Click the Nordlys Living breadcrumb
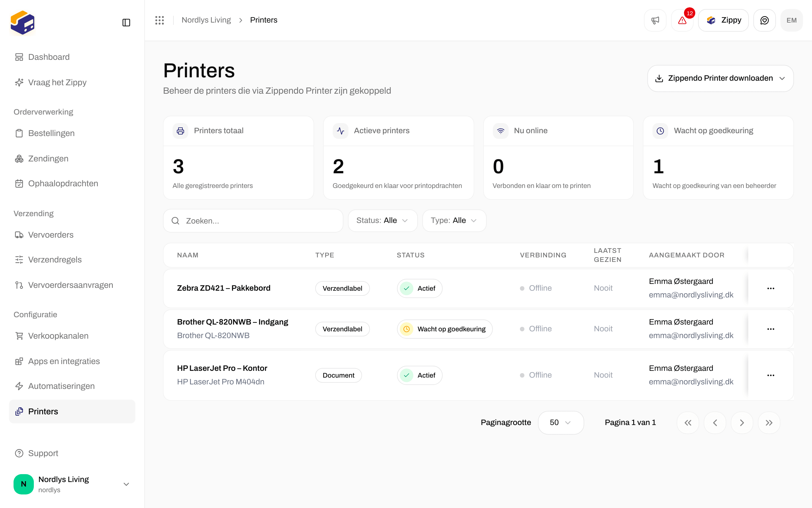Viewport: 812px width, 508px height. click(206, 20)
